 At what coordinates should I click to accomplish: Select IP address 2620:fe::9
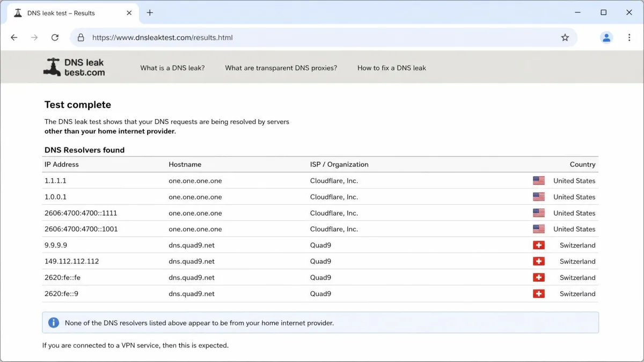click(61, 294)
